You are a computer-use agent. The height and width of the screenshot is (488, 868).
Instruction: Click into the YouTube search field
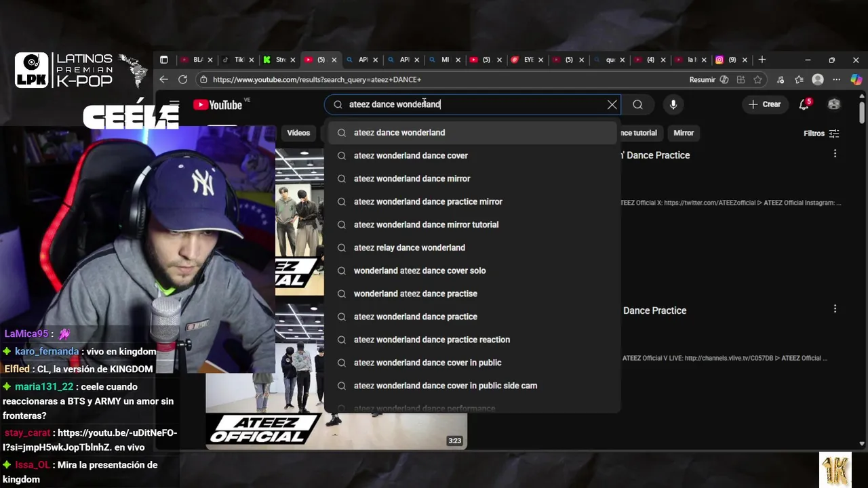point(474,104)
